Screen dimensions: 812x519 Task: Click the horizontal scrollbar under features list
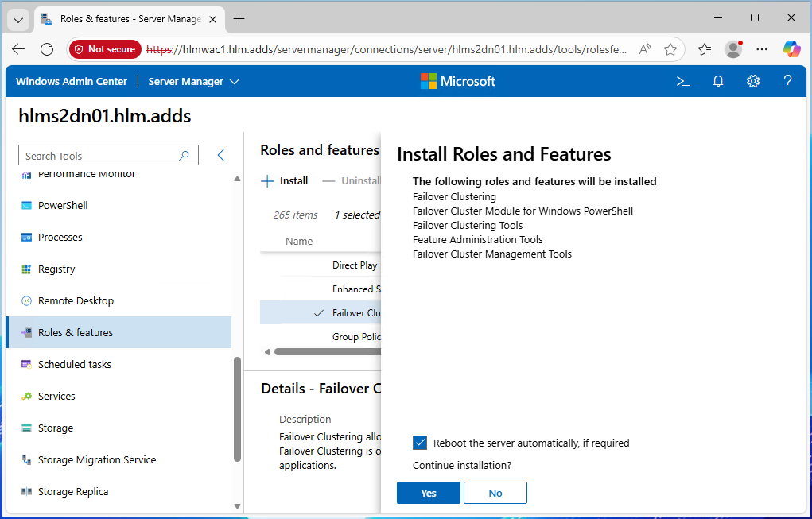pos(326,351)
